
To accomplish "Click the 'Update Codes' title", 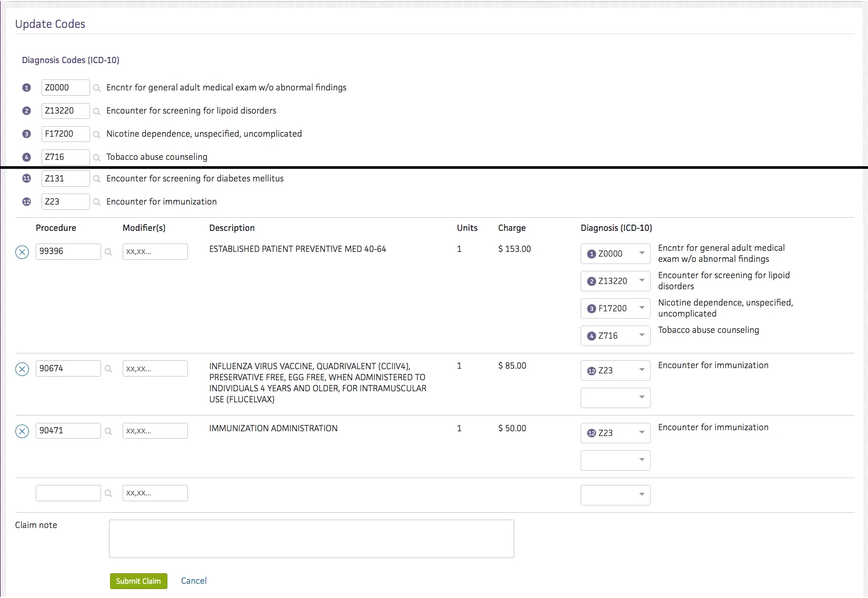I will [x=50, y=24].
